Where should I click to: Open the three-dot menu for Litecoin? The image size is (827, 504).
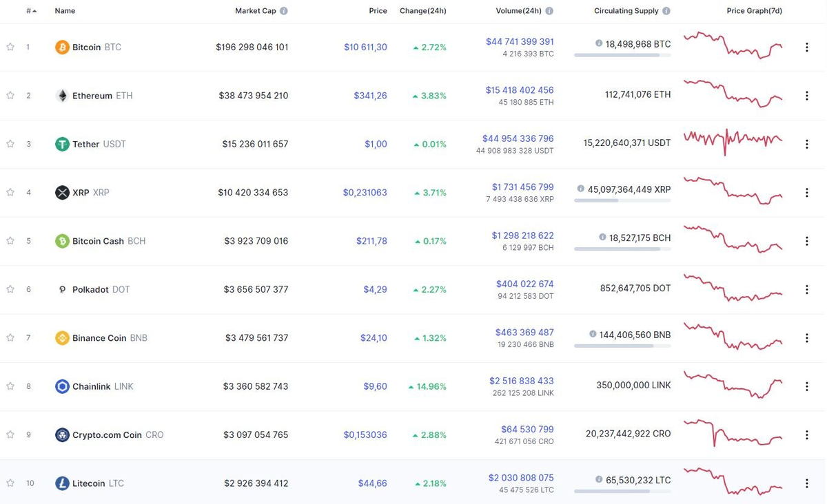coord(806,483)
